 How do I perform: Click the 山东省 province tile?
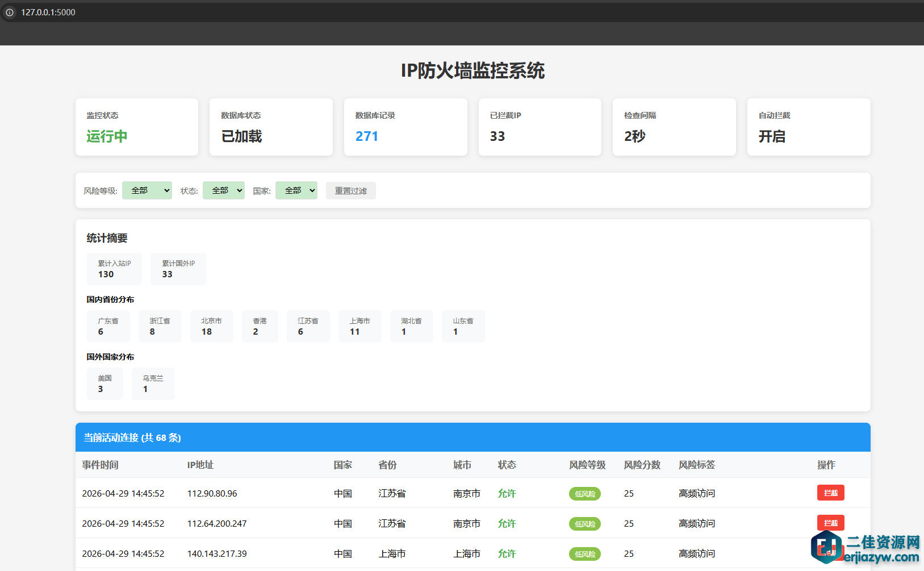[x=463, y=326]
